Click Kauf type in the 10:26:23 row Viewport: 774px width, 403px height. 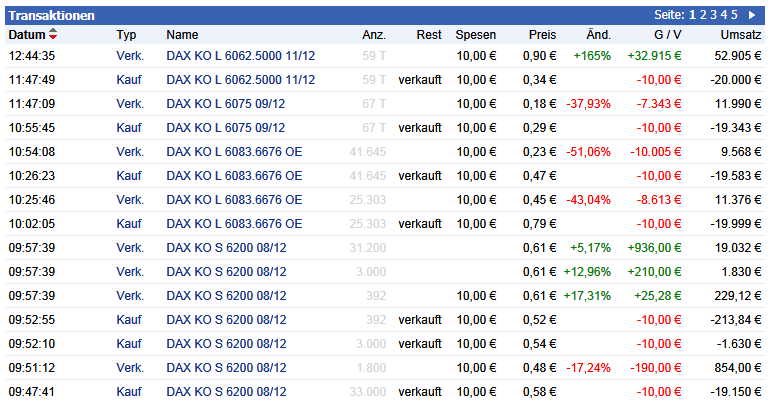pos(129,175)
